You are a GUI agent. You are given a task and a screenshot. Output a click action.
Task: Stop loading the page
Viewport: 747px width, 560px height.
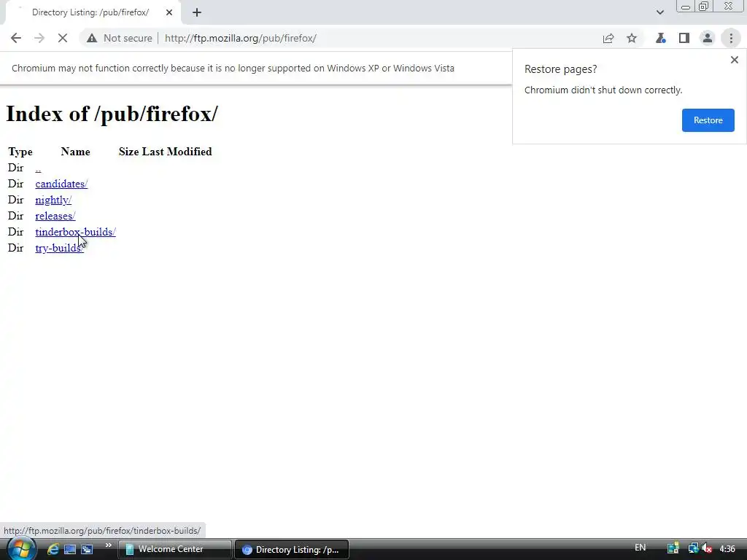[63, 38]
